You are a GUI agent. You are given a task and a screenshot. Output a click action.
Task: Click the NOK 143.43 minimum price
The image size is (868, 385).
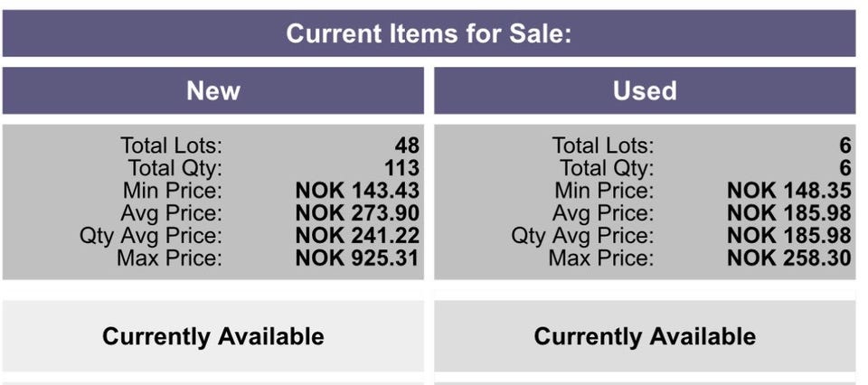pos(357,191)
